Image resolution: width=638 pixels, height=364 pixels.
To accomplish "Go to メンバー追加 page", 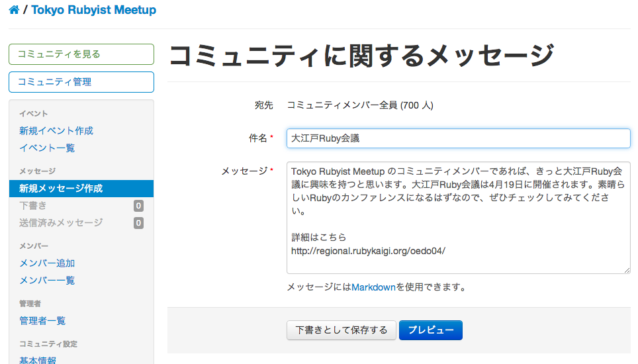I will click(x=47, y=263).
